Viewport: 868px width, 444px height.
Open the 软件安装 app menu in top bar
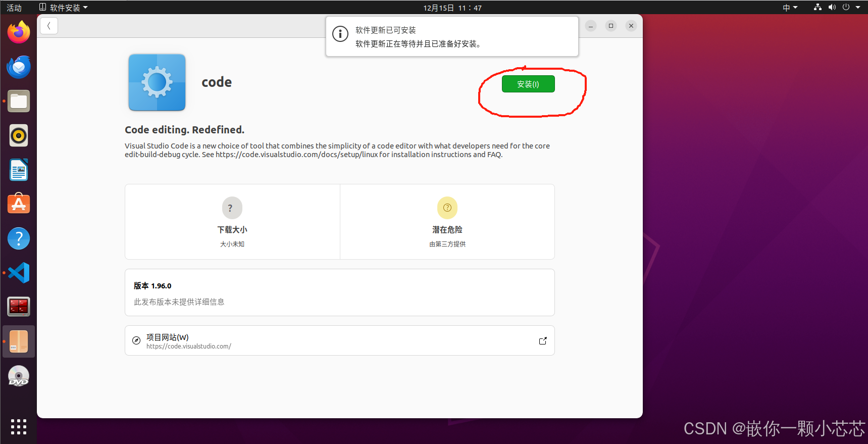64,8
